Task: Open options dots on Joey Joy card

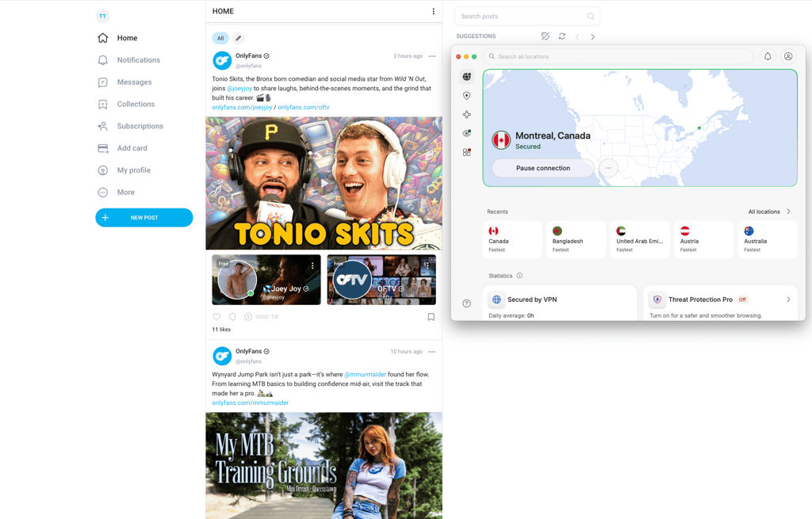Action: (x=312, y=265)
